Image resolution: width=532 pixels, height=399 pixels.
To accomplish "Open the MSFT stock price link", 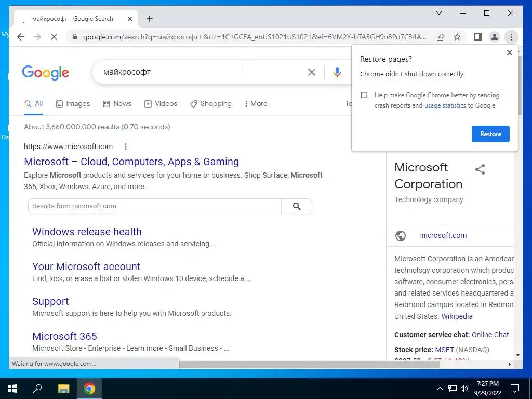I will point(444,350).
